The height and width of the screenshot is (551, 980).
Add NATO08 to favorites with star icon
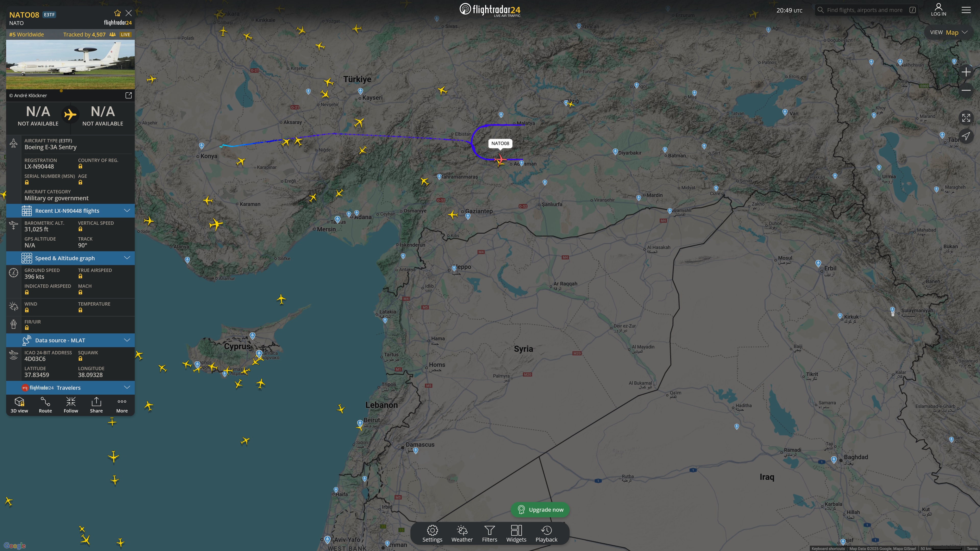coord(117,13)
